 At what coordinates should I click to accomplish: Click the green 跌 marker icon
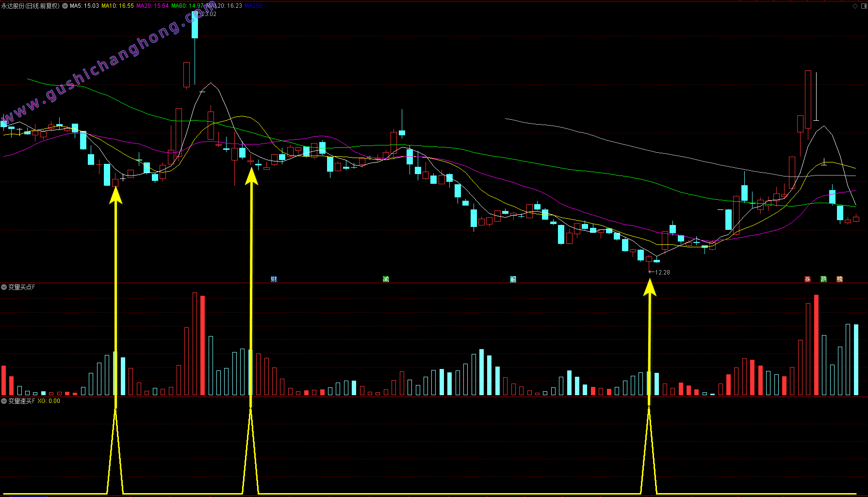coord(823,279)
